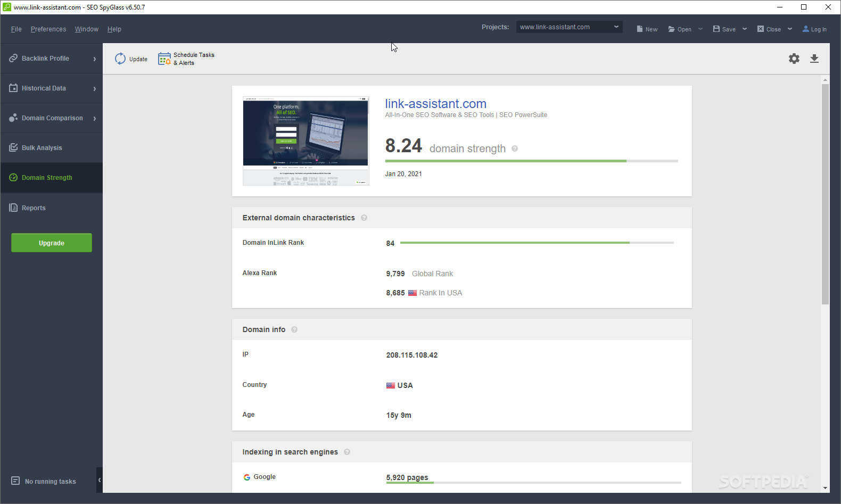This screenshot has height=504, width=841.
Task: Click the scrollbar down arrow
Action: click(x=826, y=488)
